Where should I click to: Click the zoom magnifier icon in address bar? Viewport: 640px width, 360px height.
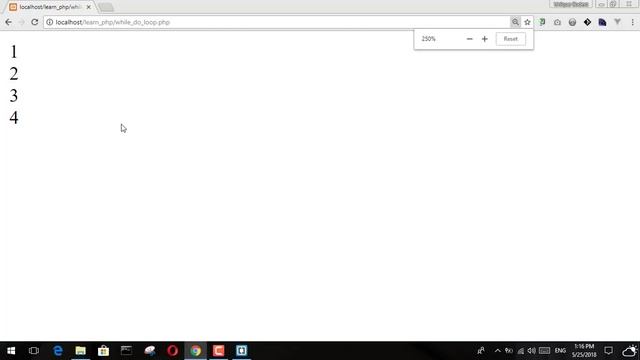coord(516,22)
